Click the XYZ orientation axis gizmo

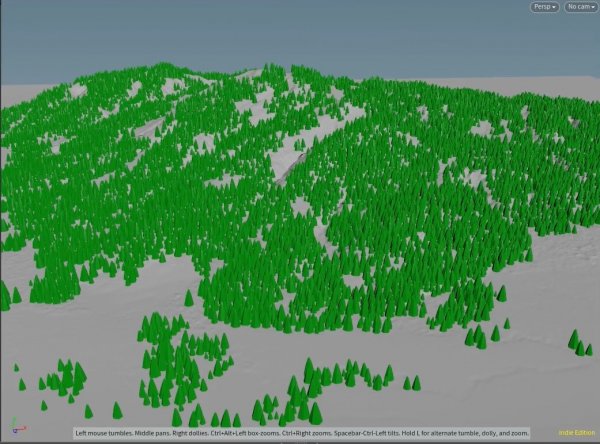[x=18, y=426]
